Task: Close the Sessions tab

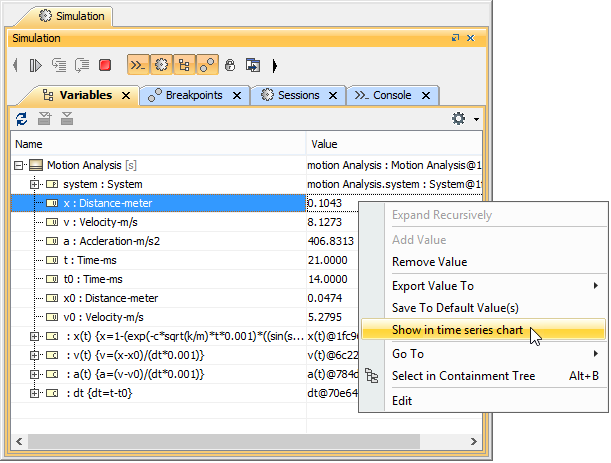Action: pyautogui.click(x=333, y=95)
